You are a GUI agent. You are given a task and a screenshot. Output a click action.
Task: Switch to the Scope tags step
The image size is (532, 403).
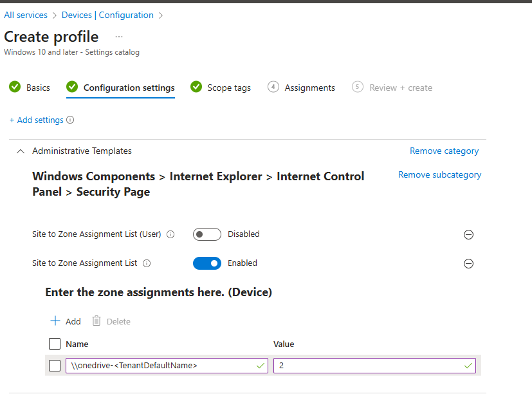(x=221, y=88)
